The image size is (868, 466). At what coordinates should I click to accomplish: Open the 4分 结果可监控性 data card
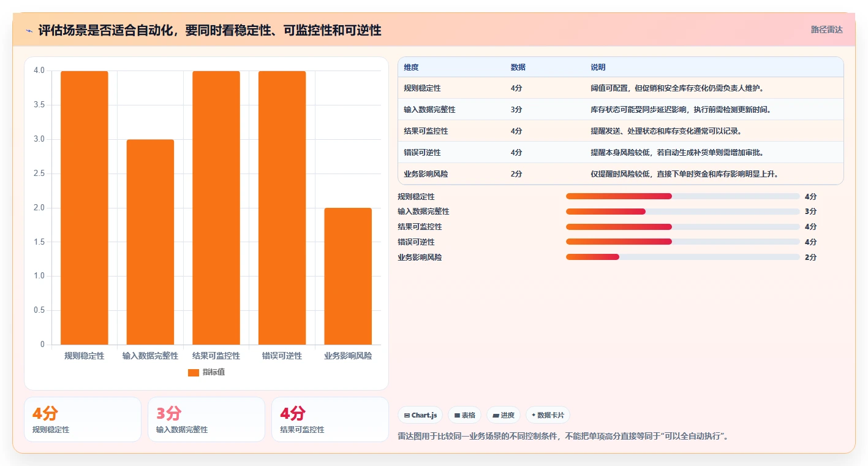coord(330,419)
